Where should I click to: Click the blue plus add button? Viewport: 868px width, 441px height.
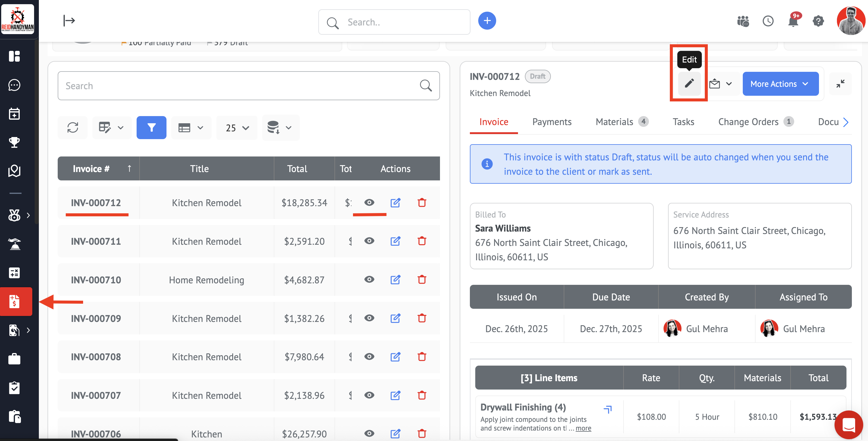487,21
